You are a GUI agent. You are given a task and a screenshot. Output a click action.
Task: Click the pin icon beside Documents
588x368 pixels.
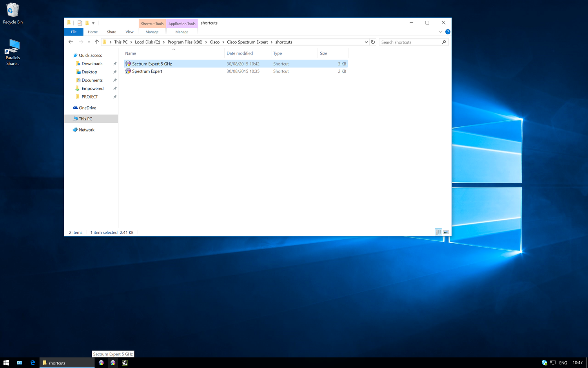tap(115, 80)
